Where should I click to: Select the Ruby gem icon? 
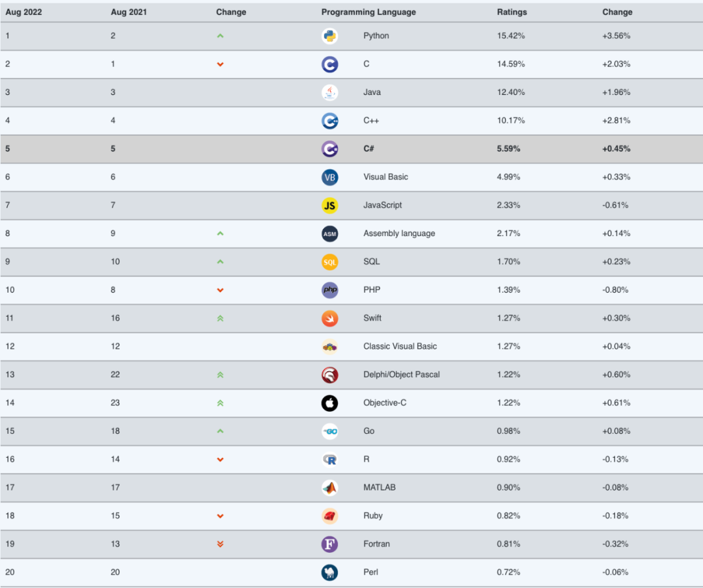pyautogui.click(x=329, y=516)
